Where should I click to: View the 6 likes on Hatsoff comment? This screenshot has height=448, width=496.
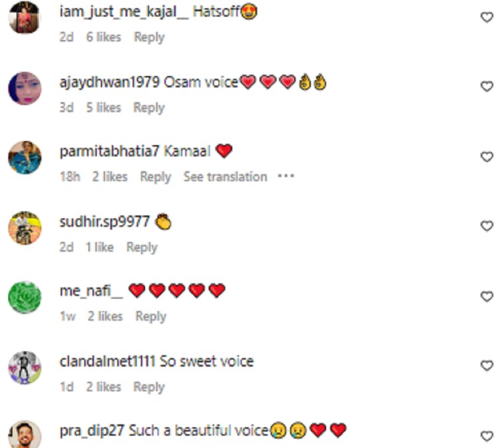104,37
